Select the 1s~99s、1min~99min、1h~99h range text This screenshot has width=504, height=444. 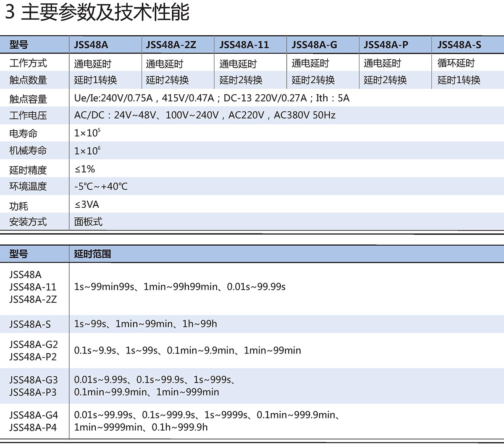[x=145, y=324]
